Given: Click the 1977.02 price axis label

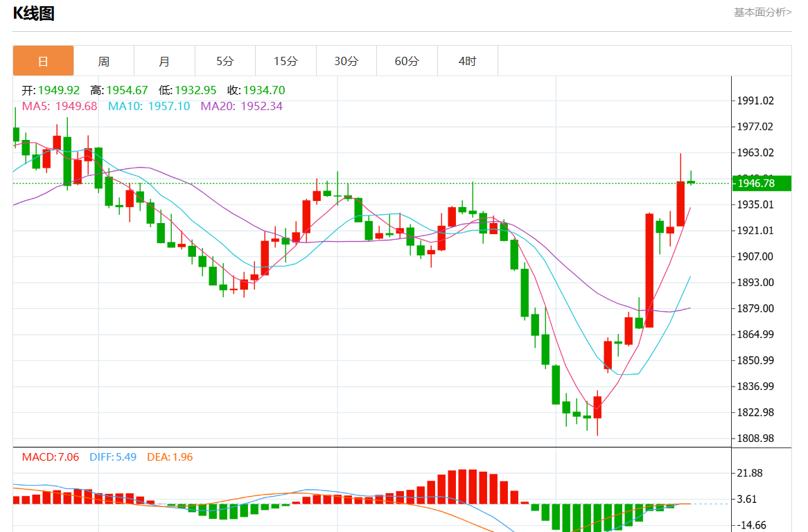Looking at the screenshot, I should coord(755,126).
